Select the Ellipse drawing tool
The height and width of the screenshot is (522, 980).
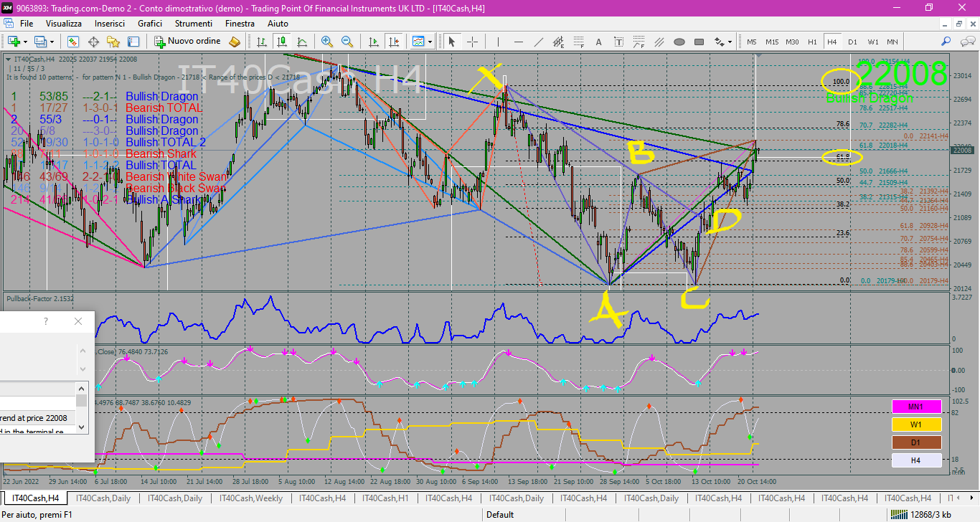[679, 42]
